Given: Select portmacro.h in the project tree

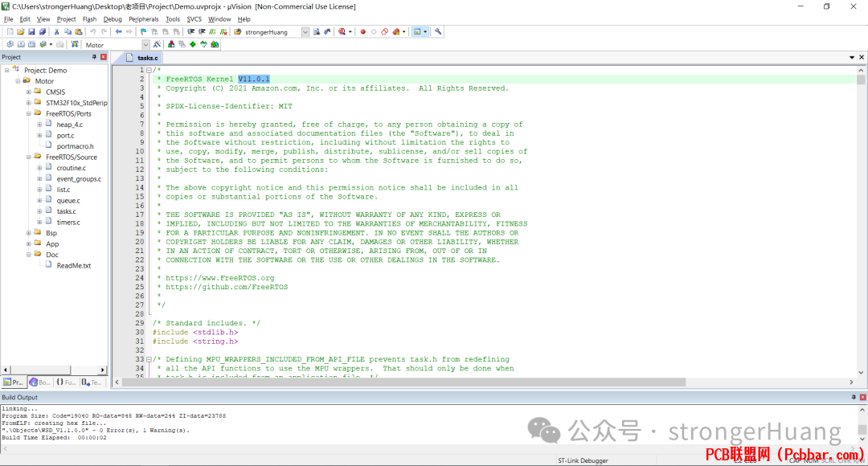Looking at the screenshot, I should pos(75,146).
